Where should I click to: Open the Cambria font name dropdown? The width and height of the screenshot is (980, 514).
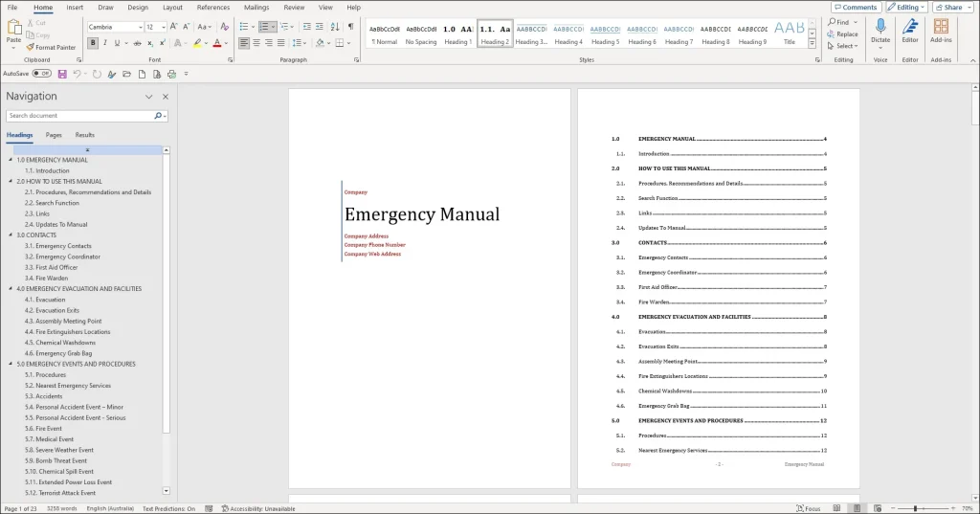140,28
